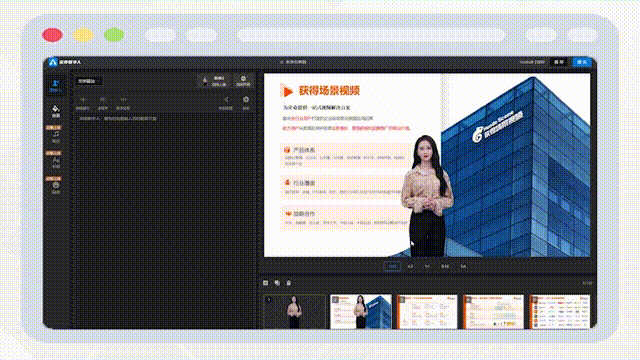640x360 pixels.
Task: Select the 1:1 aspect ratio tab
Action: tap(427, 266)
